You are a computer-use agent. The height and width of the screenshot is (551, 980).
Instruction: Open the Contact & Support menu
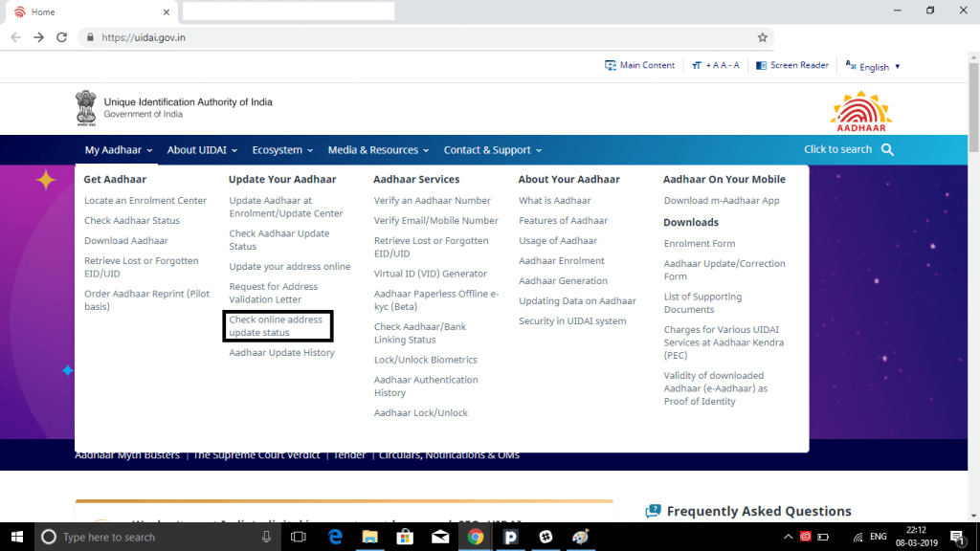click(492, 149)
